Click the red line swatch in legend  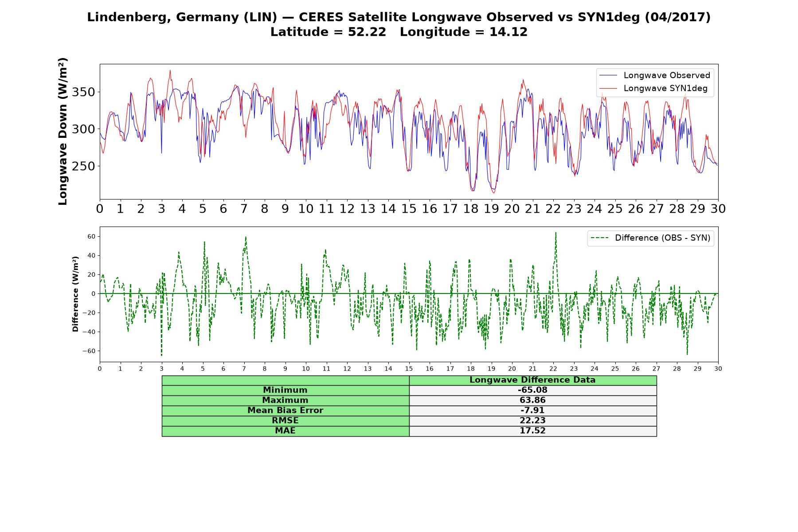coord(608,89)
